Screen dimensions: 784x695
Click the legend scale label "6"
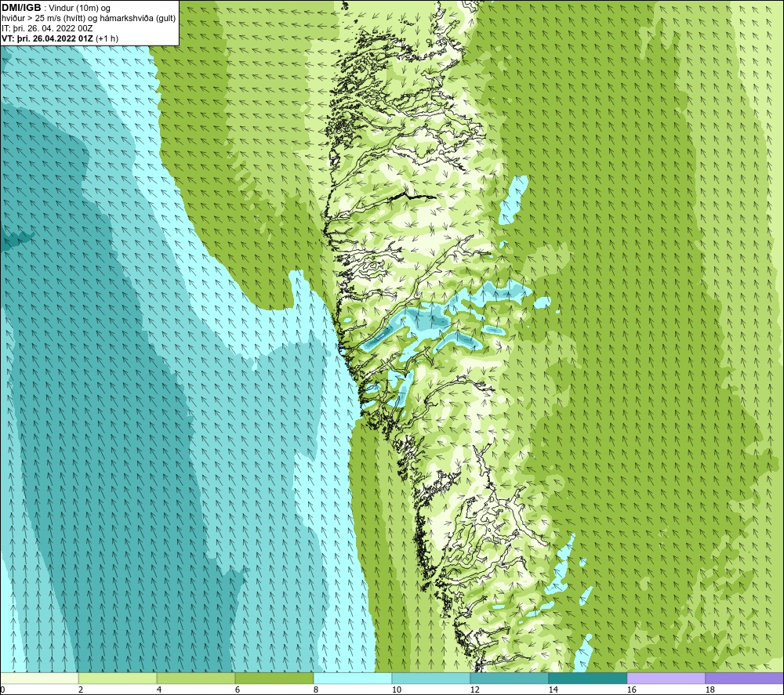237,690
